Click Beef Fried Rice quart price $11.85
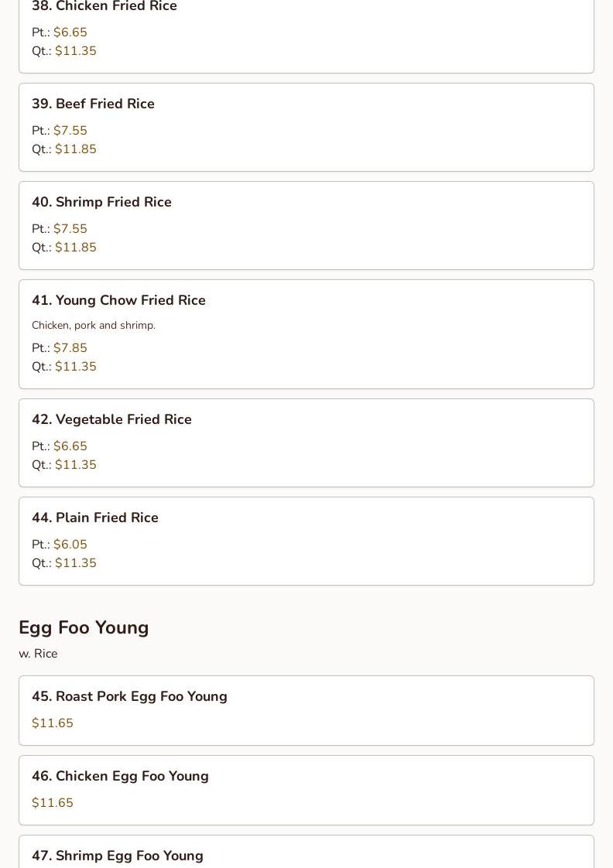Viewport: 613px width, 868px height. pyautogui.click(x=76, y=149)
